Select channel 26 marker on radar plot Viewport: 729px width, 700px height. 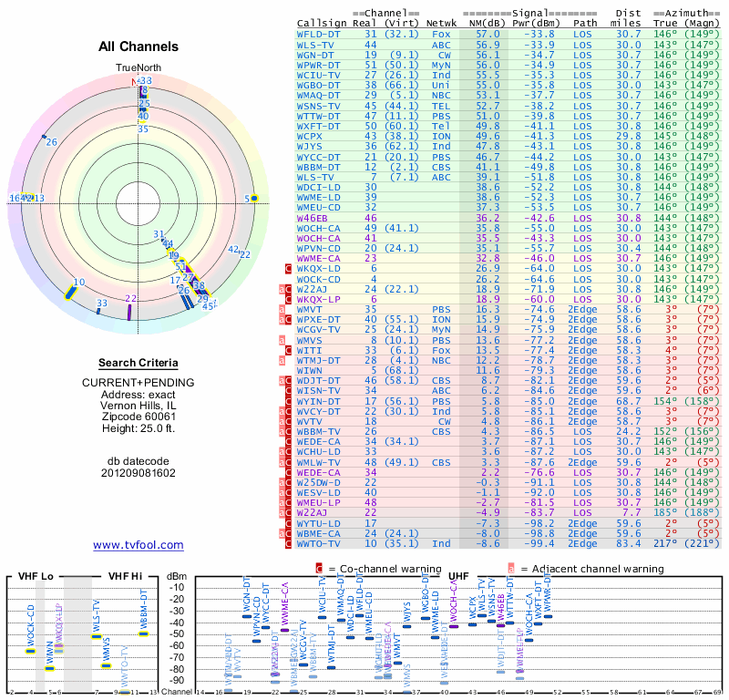point(44,138)
